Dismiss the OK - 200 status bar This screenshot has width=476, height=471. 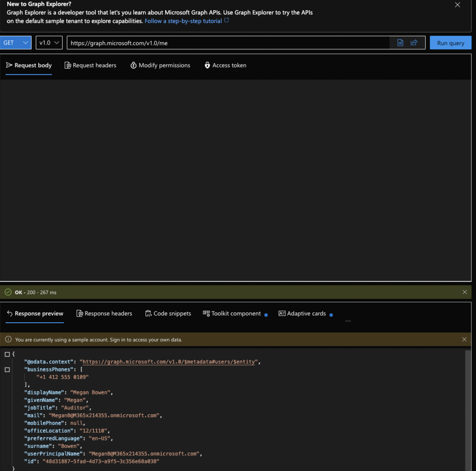[464, 292]
